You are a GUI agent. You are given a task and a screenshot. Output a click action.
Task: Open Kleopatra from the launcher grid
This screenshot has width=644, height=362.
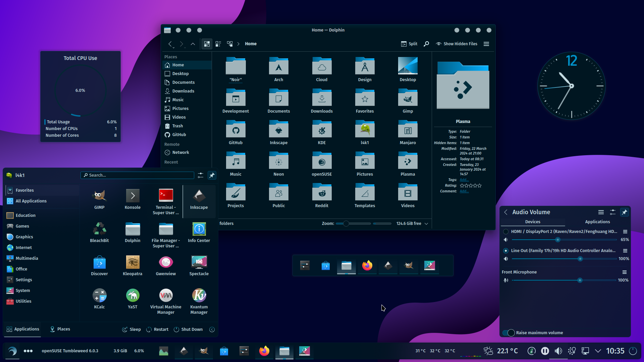point(132,266)
